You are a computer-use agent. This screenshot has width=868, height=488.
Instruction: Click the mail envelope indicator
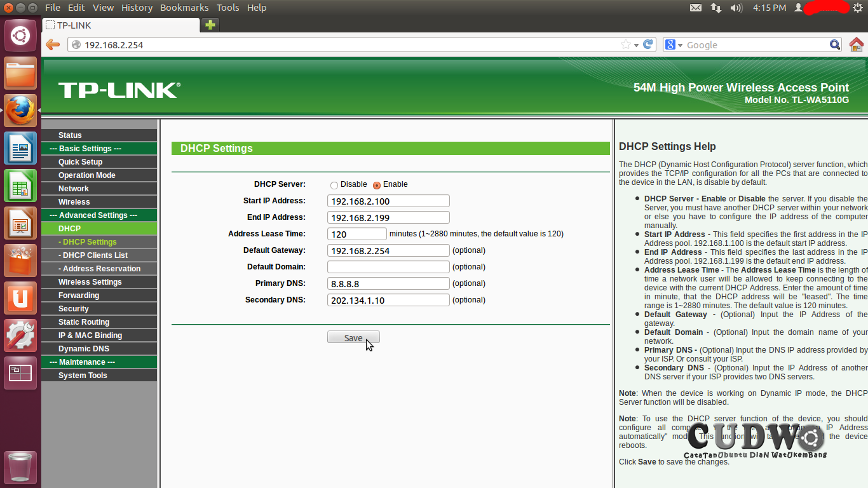pos(696,8)
